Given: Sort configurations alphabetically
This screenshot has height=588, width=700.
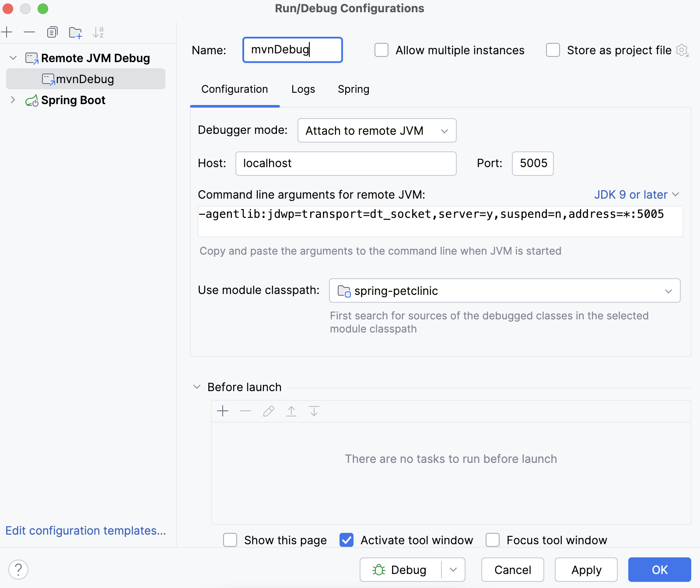Looking at the screenshot, I should coord(99,32).
